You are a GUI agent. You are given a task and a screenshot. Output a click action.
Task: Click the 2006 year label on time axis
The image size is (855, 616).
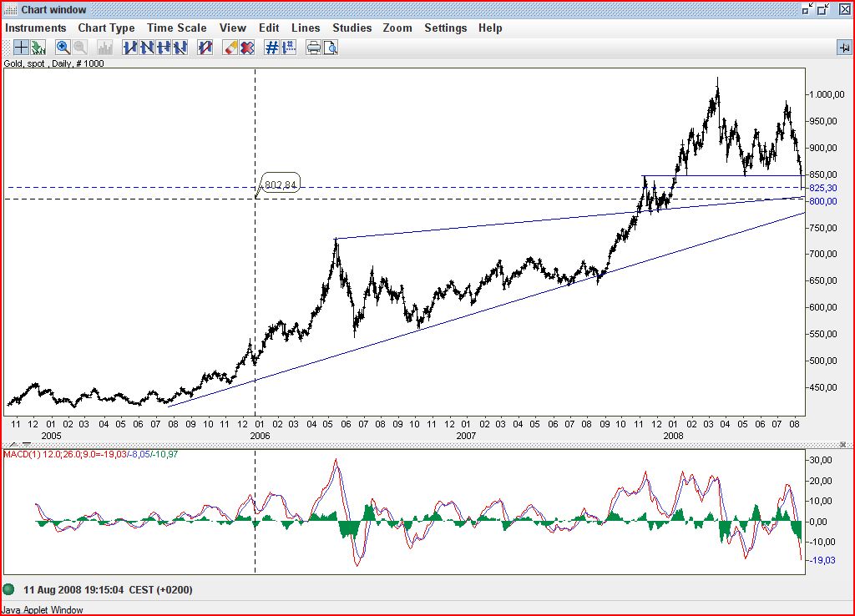(260, 436)
